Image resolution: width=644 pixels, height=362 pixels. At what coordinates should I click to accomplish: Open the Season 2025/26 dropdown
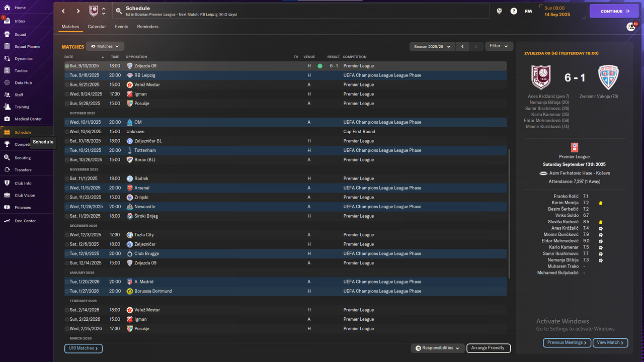(432, 46)
